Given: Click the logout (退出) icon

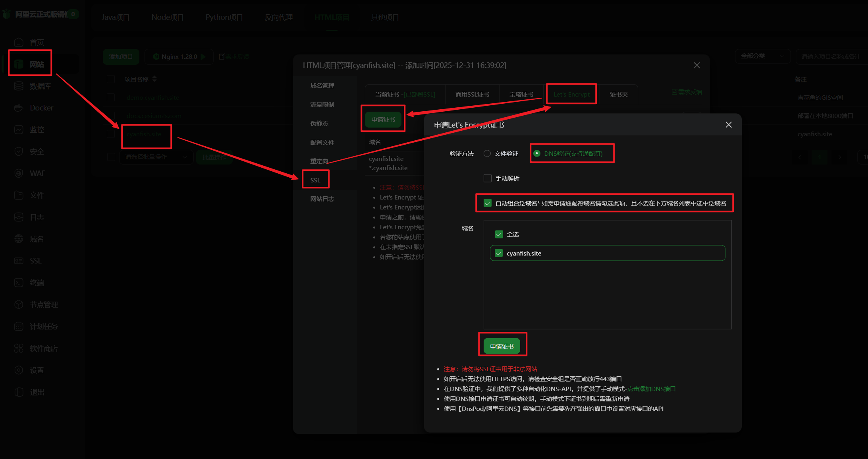Looking at the screenshot, I should coord(19,392).
